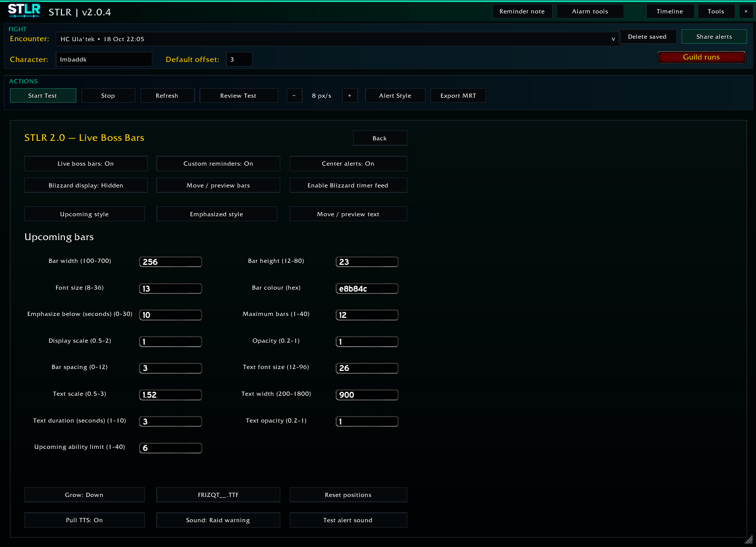Image resolution: width=756 pixels, height=547 pixels.
Task: Toggle Custom reminders: On
Action: point(218,164)
